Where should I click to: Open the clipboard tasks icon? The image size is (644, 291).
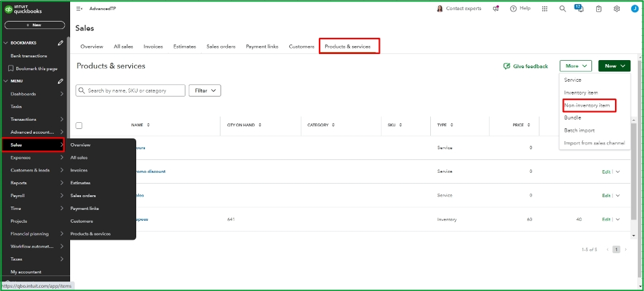599,9
